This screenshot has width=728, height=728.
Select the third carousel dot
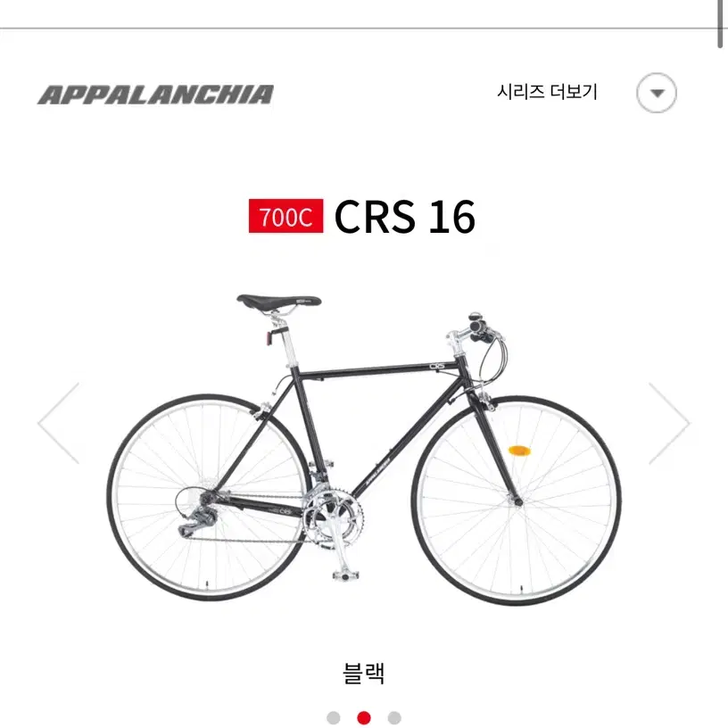click(x=394, y=717)
